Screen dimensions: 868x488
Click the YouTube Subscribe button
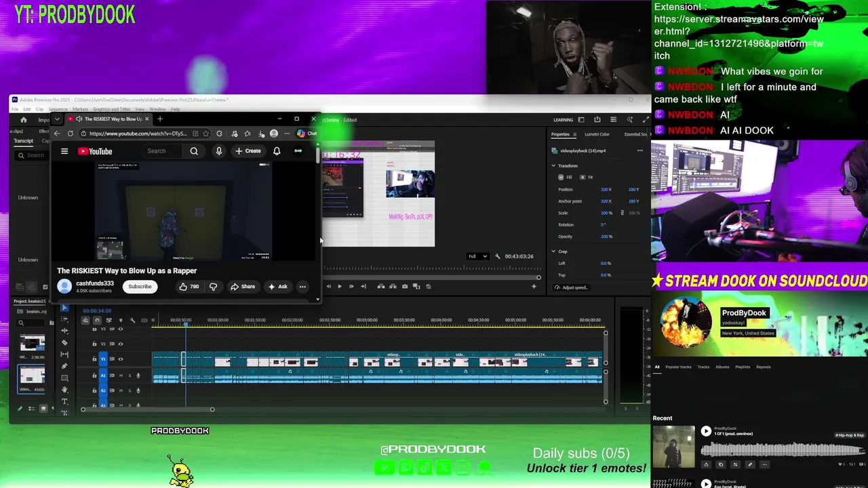140,287
